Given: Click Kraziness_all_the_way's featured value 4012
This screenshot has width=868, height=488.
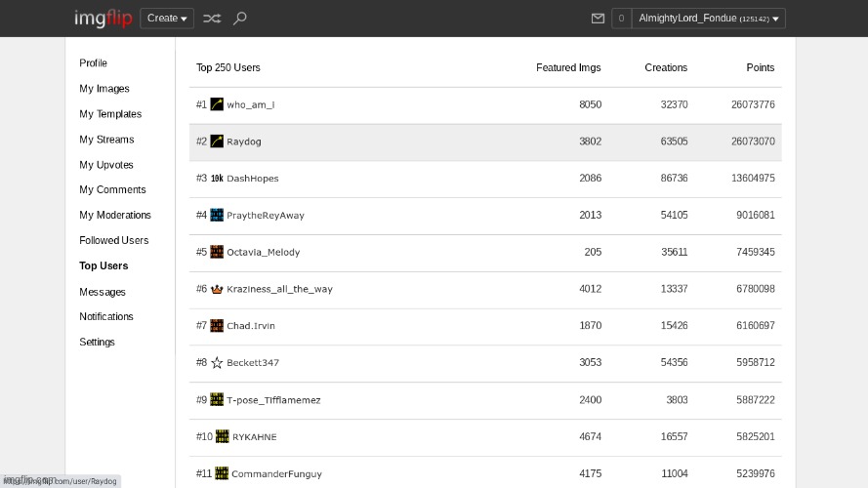Looking at the screenshot, I should [590, 289].
